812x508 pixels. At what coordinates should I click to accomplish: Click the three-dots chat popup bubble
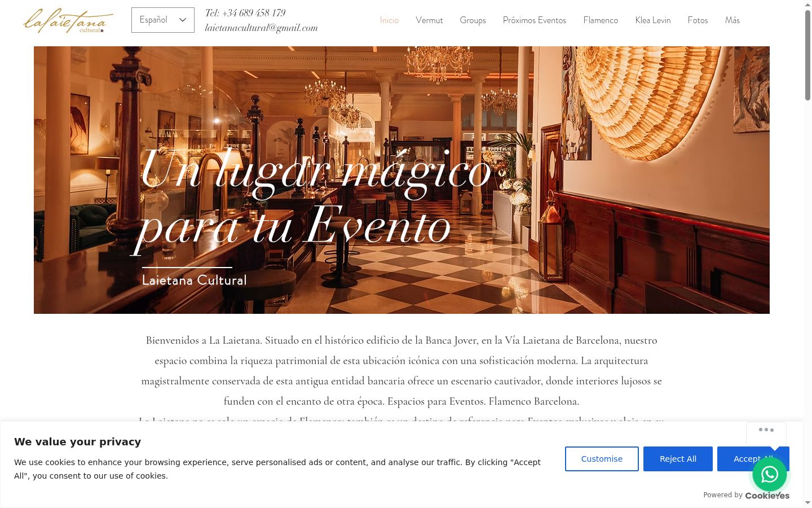click(x=766, y=432)
